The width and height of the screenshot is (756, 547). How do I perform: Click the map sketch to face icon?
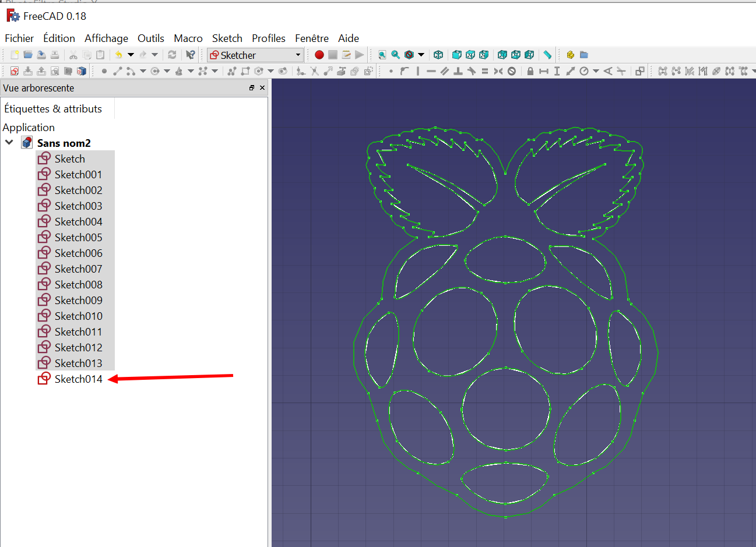(82, 71)
